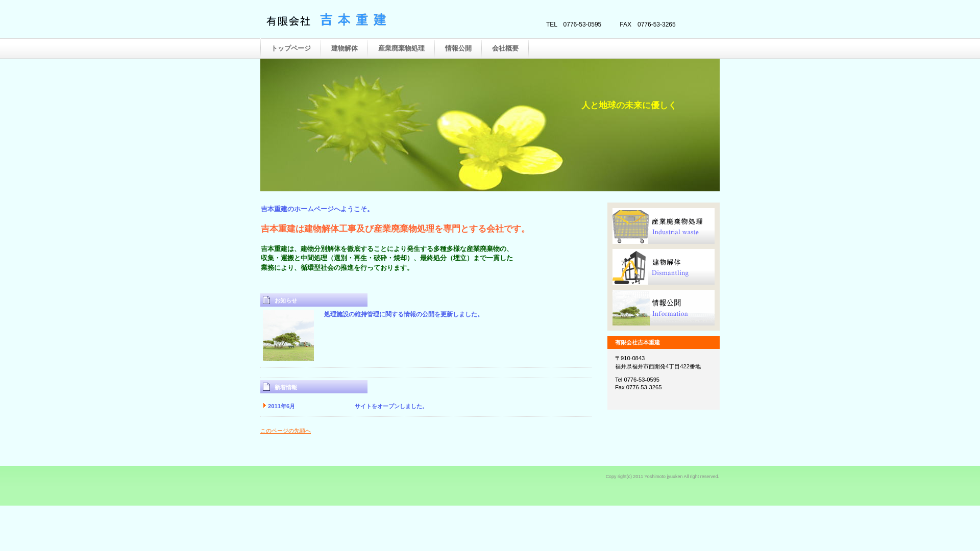Click the orange 有限会社吉本重建 header bar

pyautogui.click(x=663, y=342)
